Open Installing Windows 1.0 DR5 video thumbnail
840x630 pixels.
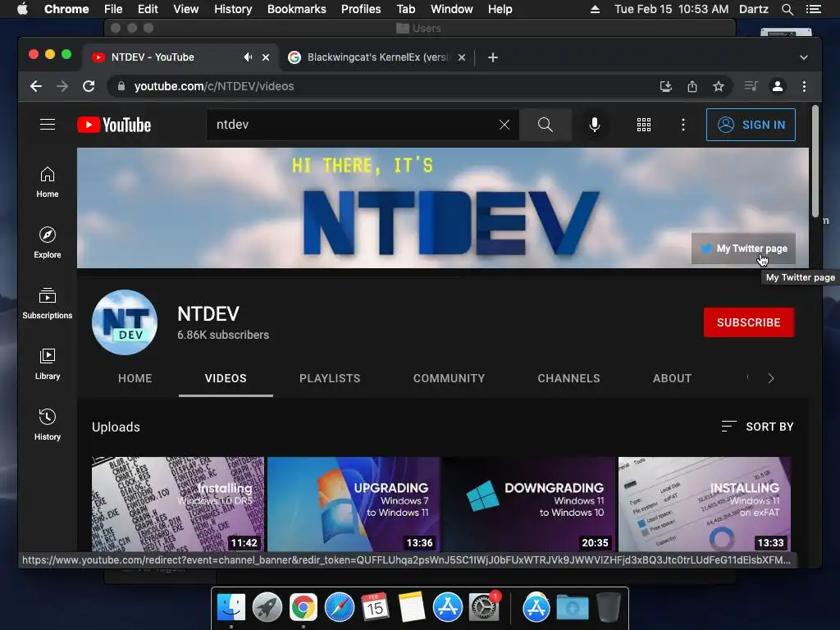(178, 504)
